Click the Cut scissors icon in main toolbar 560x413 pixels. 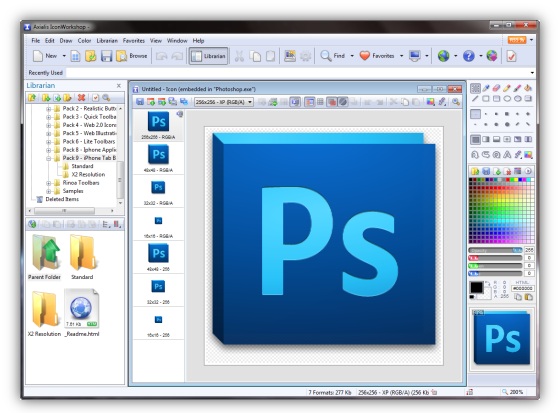coord(239,56)
